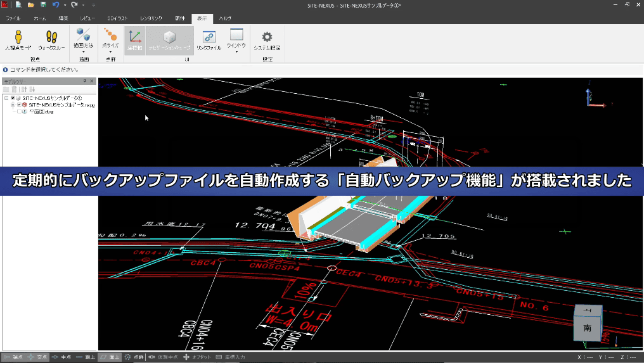
Task: Click the save quick-access icon
Action: point(43,5)
